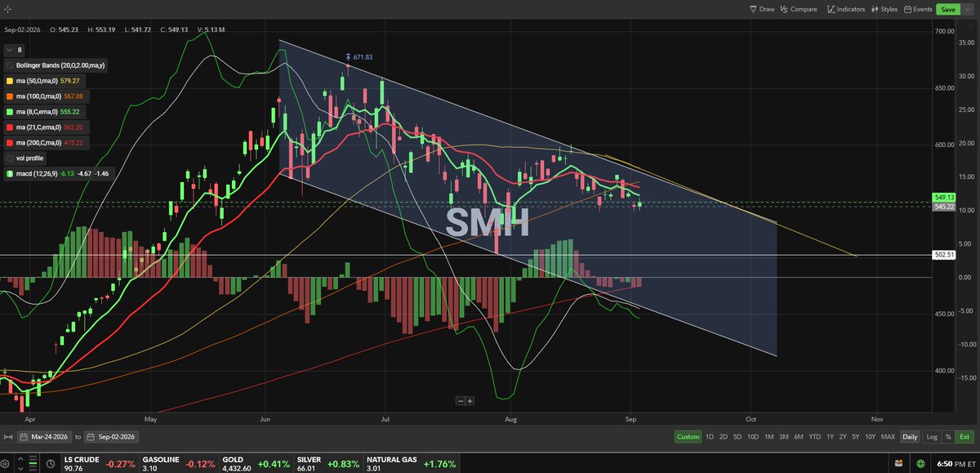Select the 5D range
This screenshot has height=473, width=980.
click(x=737, y=436)
